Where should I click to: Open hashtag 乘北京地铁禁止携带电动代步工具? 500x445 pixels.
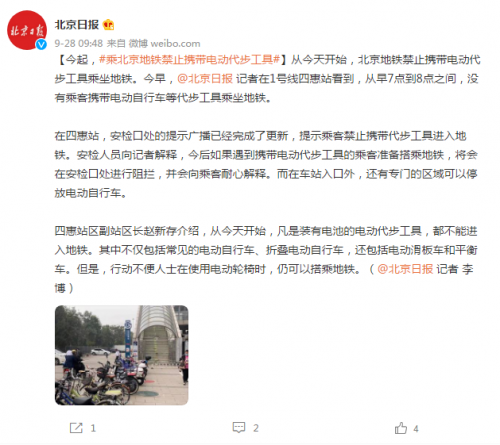[189, 60]
